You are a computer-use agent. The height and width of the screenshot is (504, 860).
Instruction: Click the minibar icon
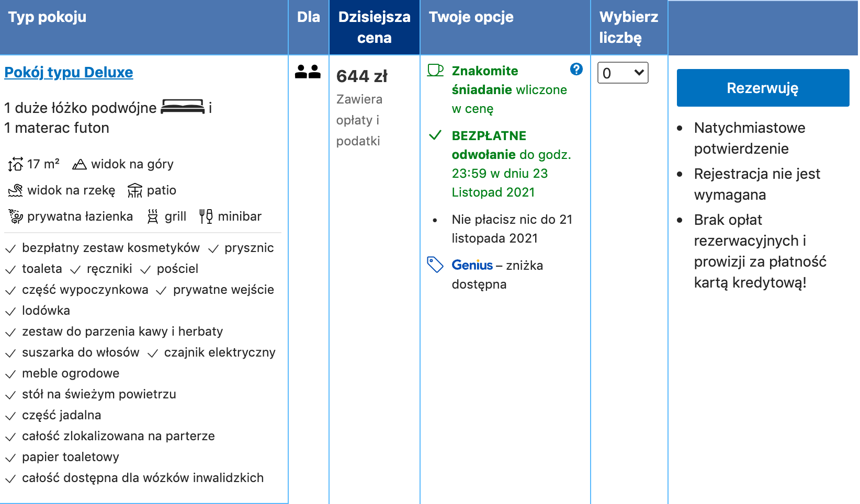point(206,216)
